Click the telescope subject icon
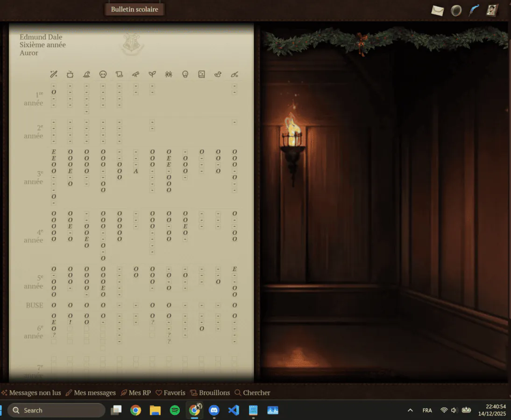 coord(135,74)
